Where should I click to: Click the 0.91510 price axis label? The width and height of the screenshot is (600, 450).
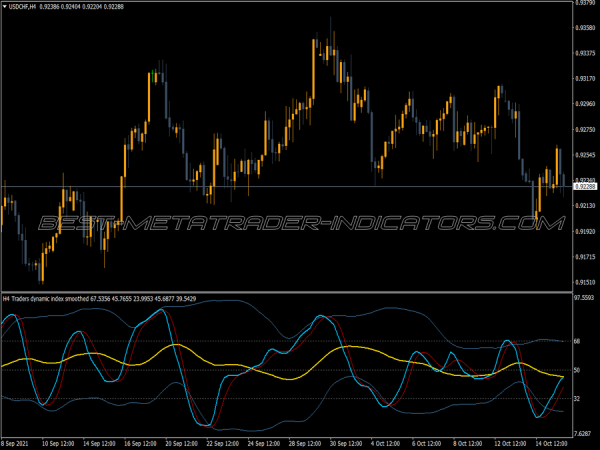click(x=585, y=282)
